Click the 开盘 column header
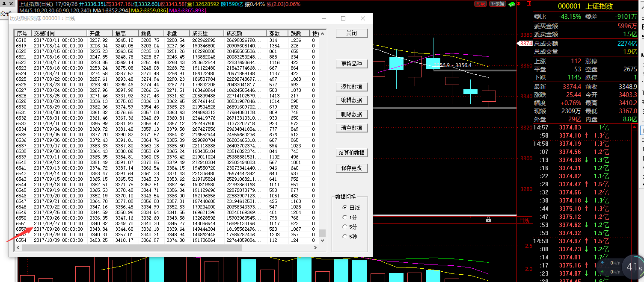Image resolution: width=644 pixels, height=282 pixels. click(x=100, y=33)
